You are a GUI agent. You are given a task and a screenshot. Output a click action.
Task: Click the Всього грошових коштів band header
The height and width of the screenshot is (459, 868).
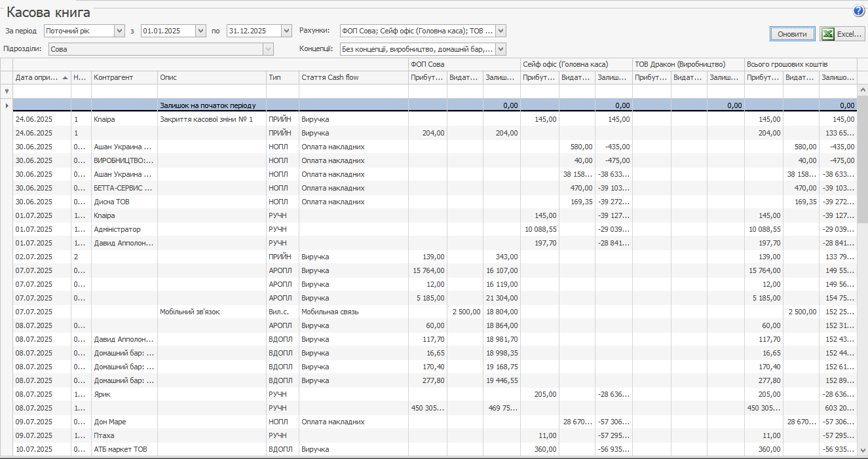801,64
